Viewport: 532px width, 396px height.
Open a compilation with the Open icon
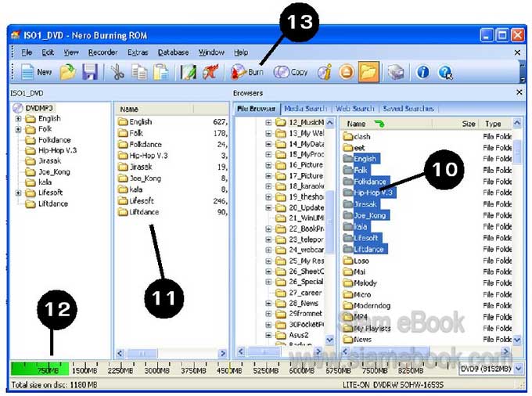pyautogui.click(x=68, y=72)
